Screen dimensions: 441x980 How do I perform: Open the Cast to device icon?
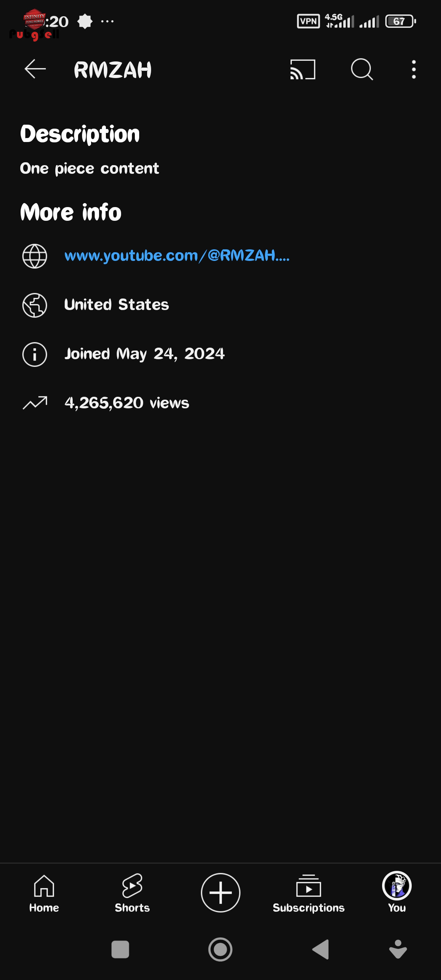tap(303, 69)
